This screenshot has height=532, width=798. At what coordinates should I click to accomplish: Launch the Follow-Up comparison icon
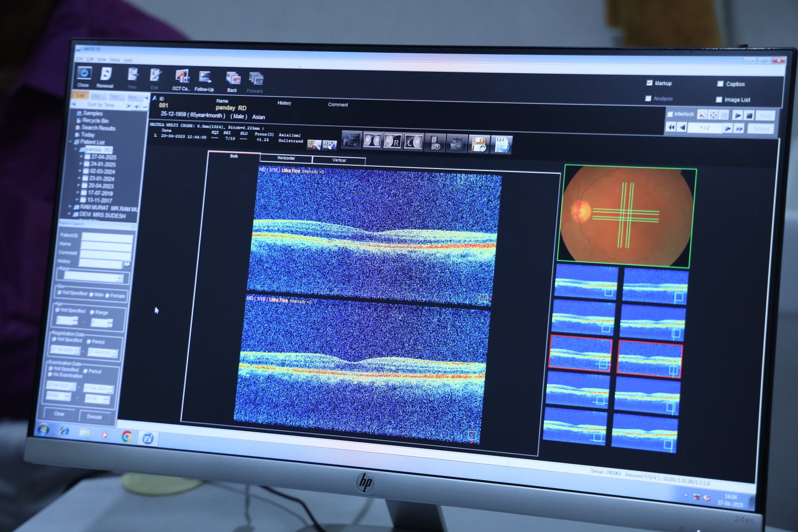(x=204, y=78)
